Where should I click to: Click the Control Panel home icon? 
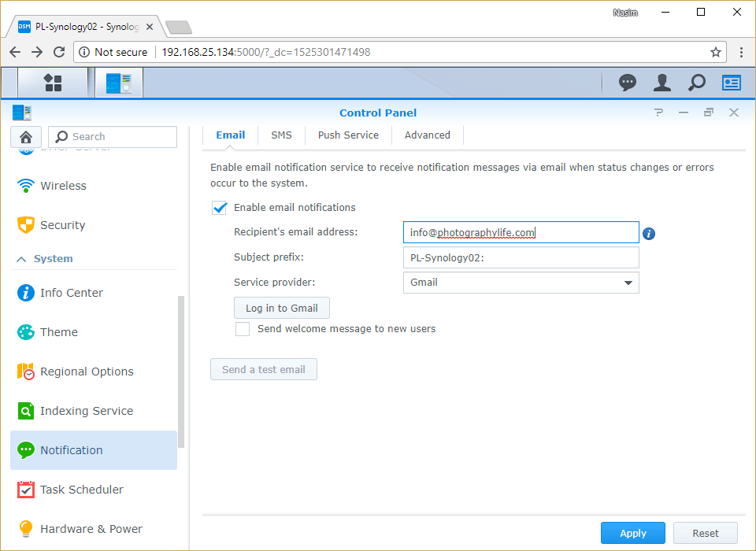point(26,137)
